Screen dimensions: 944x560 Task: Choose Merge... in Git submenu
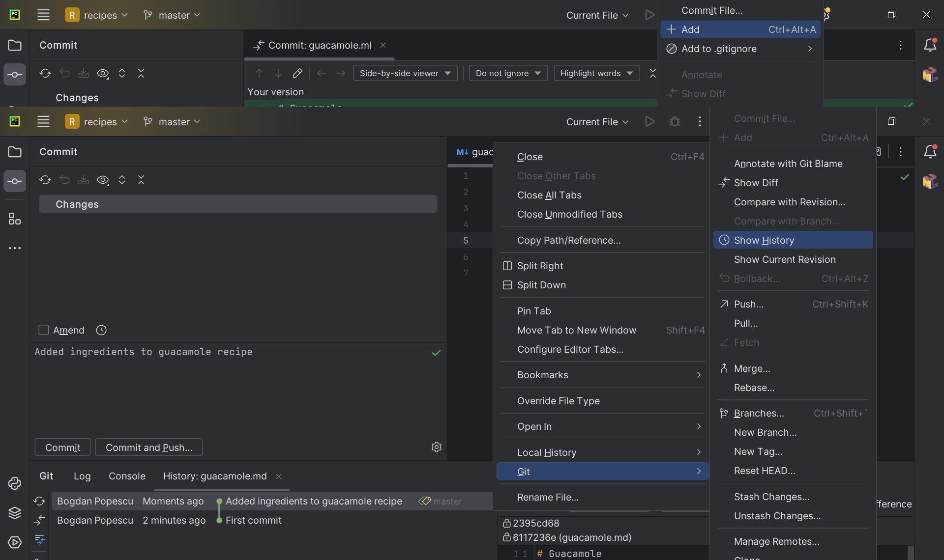[x=793, y=368]
